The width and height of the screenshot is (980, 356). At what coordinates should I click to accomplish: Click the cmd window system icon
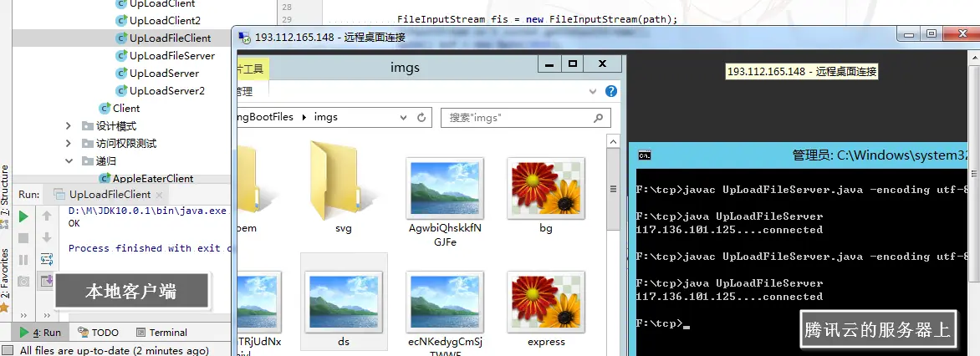(645, 155)
